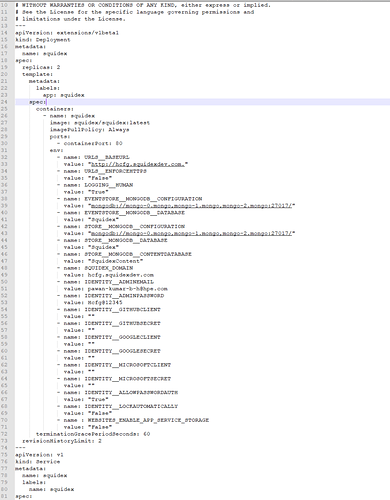Click 'name: squidex' on line 78
Image resolution: width=390 pixels, height=500 pixels.
45,475
